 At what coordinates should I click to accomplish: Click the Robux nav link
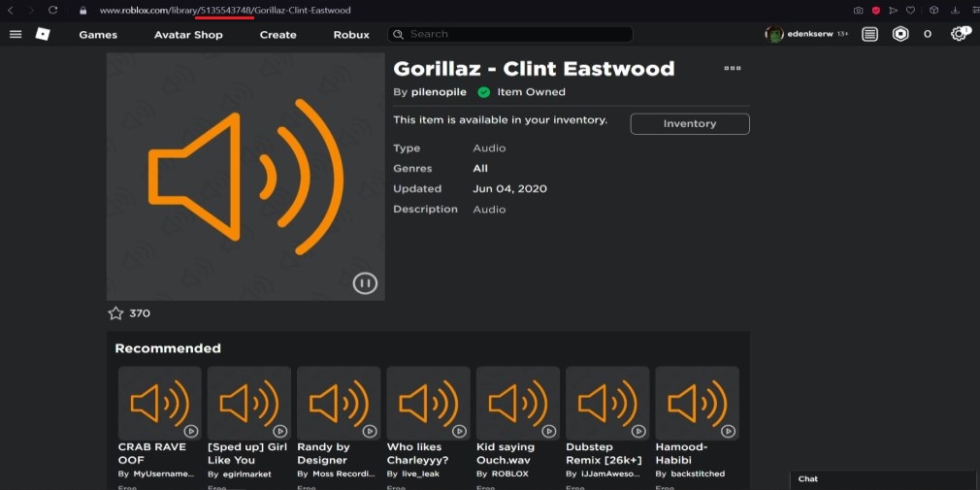coord(351,35)
